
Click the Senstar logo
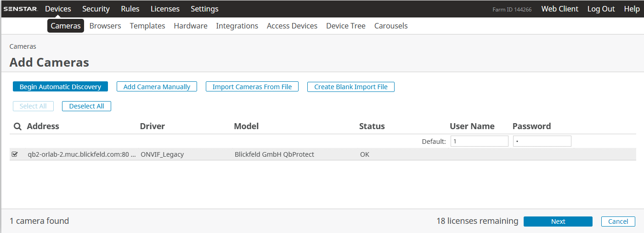pos(21,9)
